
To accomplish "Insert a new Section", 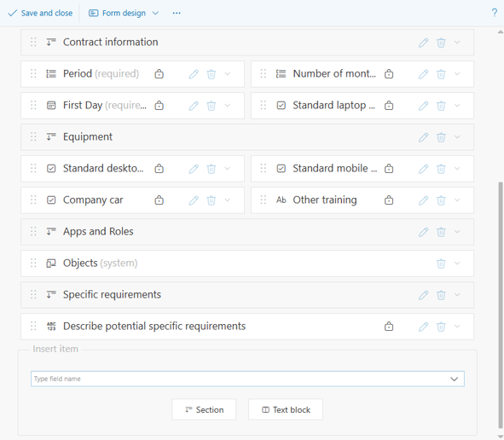I will pos(204,409).
